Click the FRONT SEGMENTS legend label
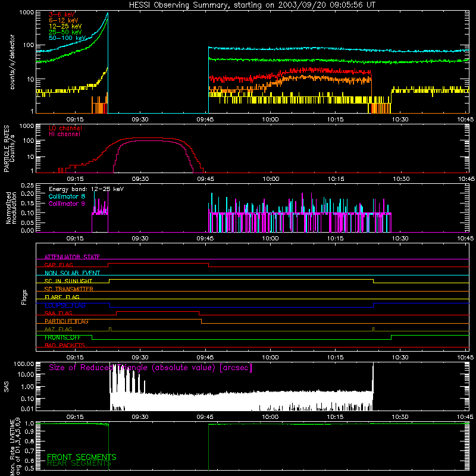 click(x=82, y=457)
